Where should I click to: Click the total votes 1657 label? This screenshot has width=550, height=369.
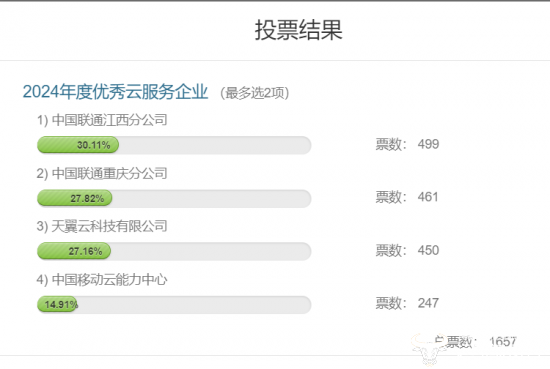475,342
